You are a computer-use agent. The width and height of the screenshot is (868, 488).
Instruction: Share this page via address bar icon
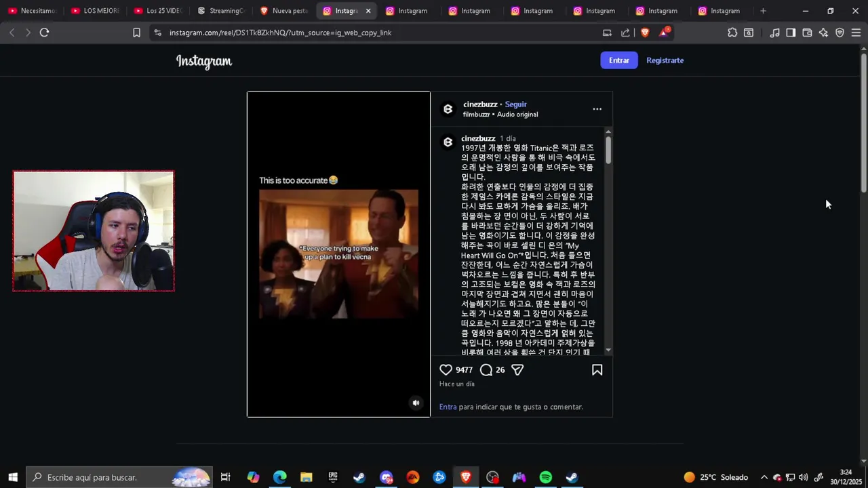click(625, 33)
